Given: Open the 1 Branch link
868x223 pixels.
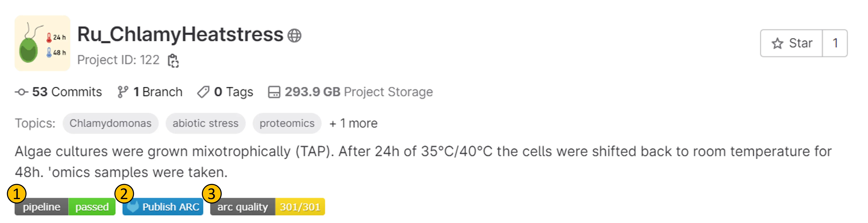Looking at the screenshot, I should (158, 92).
